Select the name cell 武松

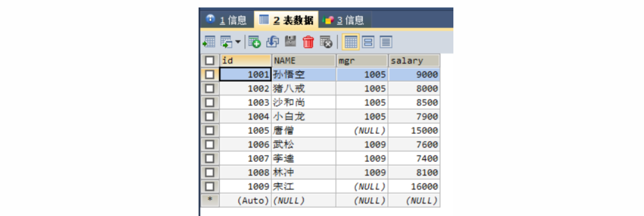coord(304,144)
